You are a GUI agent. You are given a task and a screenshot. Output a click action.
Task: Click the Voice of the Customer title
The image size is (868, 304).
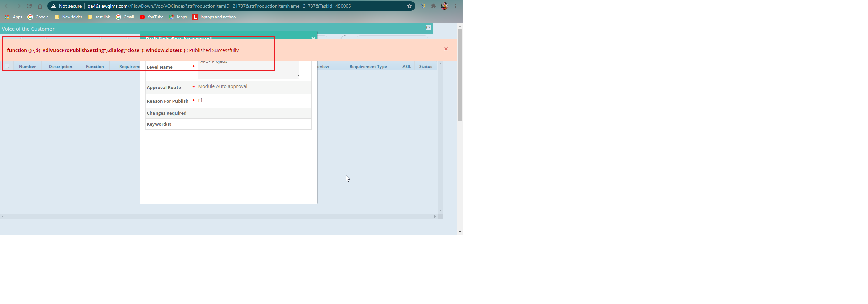tap(28, 29)
